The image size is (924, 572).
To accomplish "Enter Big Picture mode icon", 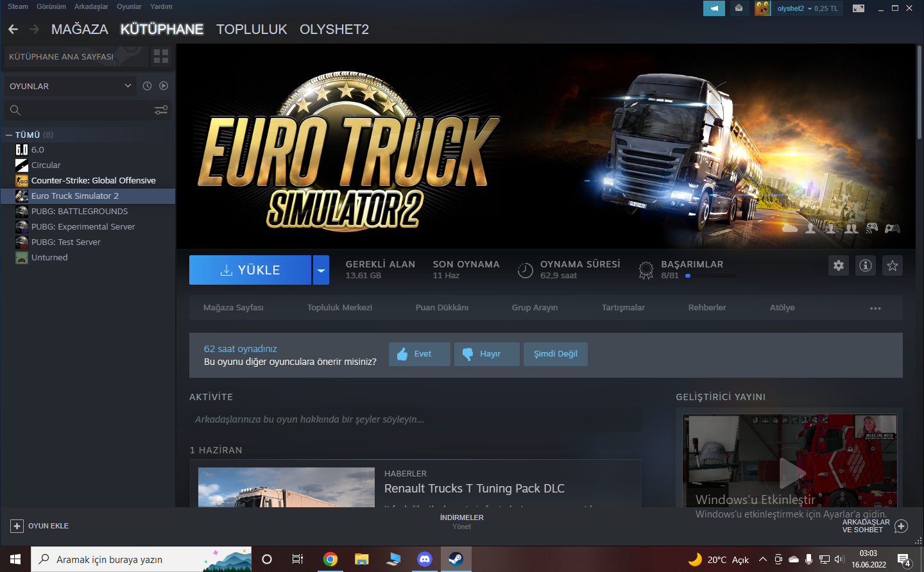I will pyautogui.click(x=859, y=8).
